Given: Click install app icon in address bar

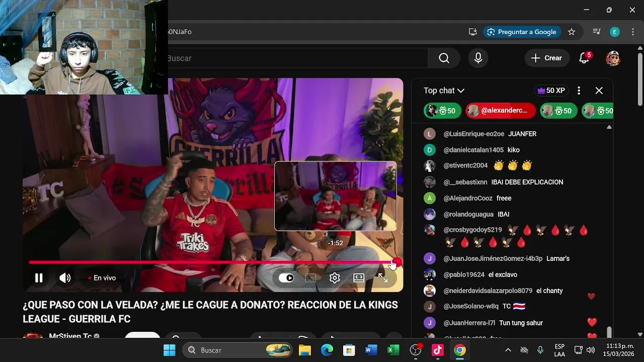Looking at the screenshot, I should coord(473,32).
